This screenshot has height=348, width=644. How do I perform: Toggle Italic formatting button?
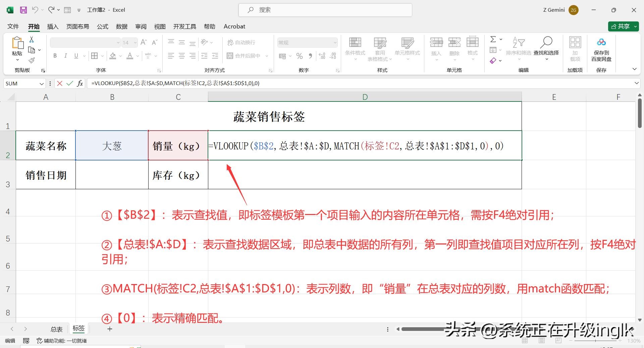(x=66, y=56)
